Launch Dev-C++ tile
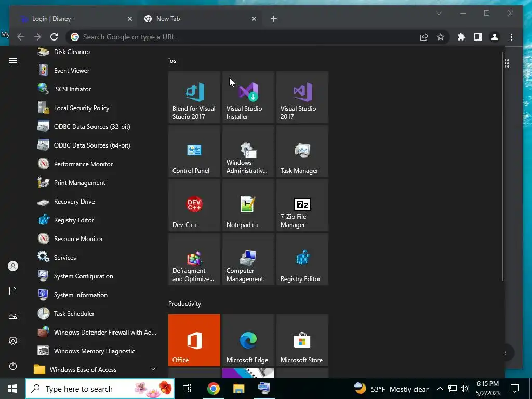The height and width of the screenshot is (399, 532). pyautogui.click(x=194, y=205)
